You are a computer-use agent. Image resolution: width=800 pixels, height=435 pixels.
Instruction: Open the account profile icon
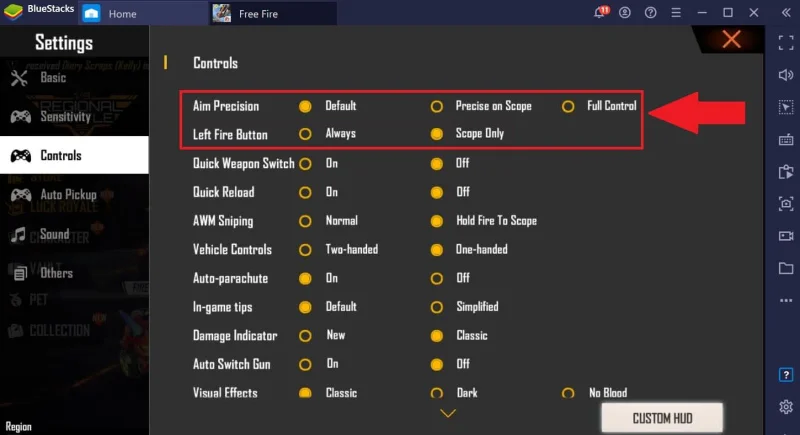625,13
